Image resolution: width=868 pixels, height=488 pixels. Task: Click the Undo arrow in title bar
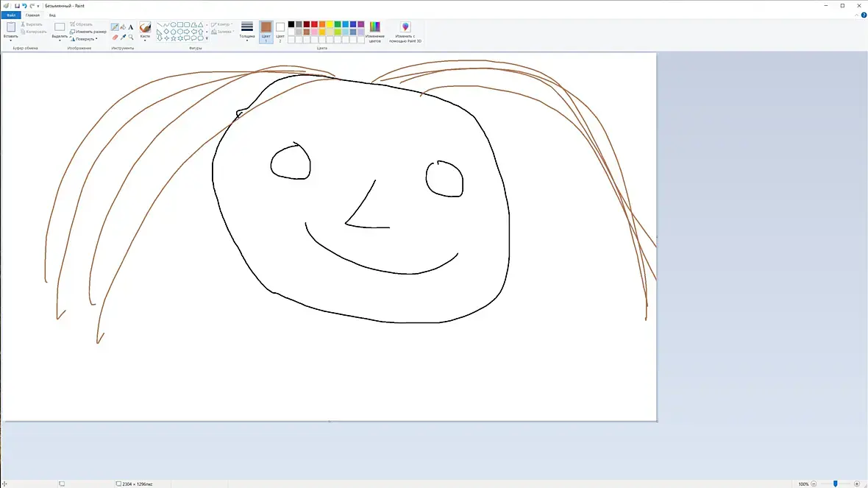pyautogui.click(x=24, y=6)
